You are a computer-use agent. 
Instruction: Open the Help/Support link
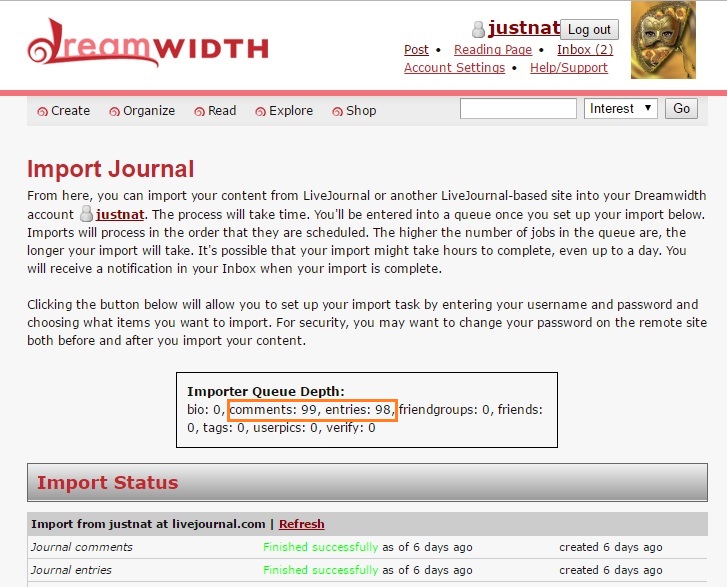(568, 68)
